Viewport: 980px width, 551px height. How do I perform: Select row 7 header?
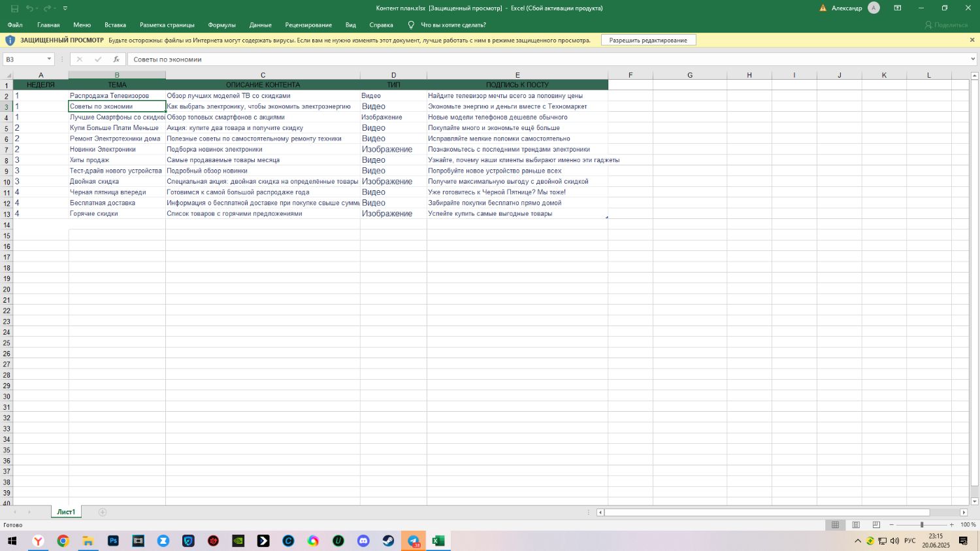pyautogui.click(x=7, y=150)
